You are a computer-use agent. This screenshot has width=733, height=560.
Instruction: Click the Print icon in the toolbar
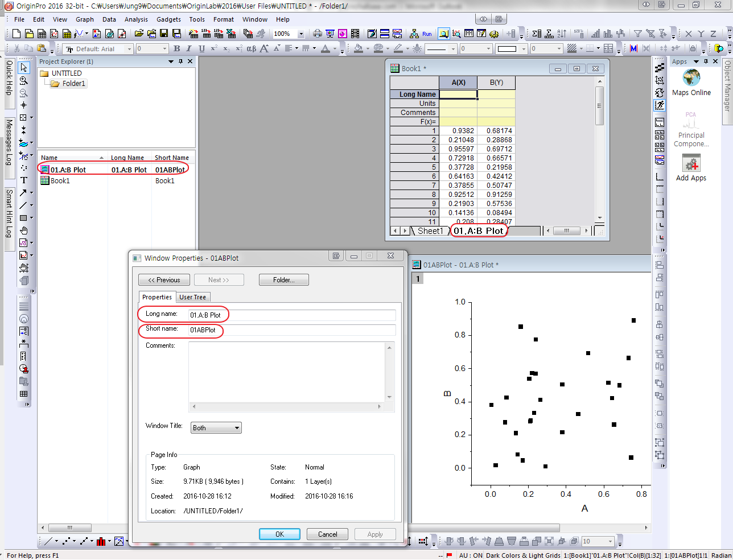[318, 34]
